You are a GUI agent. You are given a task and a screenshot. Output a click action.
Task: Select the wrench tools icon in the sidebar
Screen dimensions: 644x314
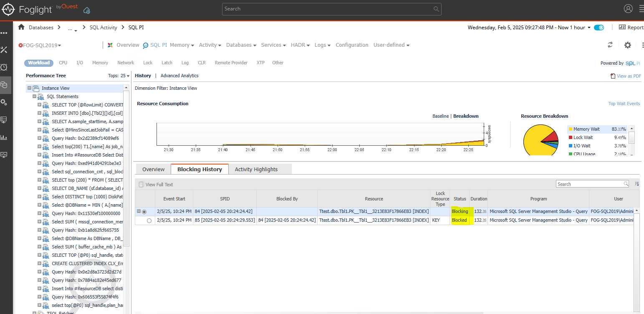coord(5,49)
